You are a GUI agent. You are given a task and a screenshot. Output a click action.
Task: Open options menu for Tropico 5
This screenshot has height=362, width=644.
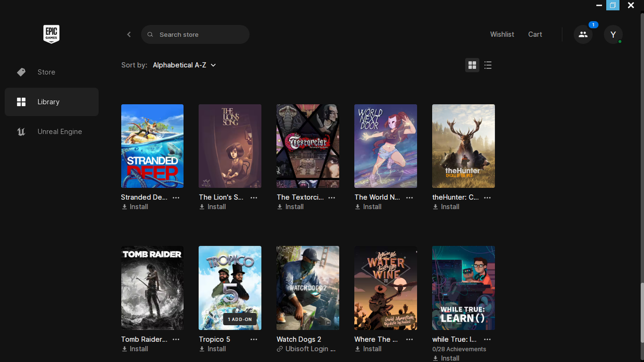pyautogui.click(x=254, y=340)
